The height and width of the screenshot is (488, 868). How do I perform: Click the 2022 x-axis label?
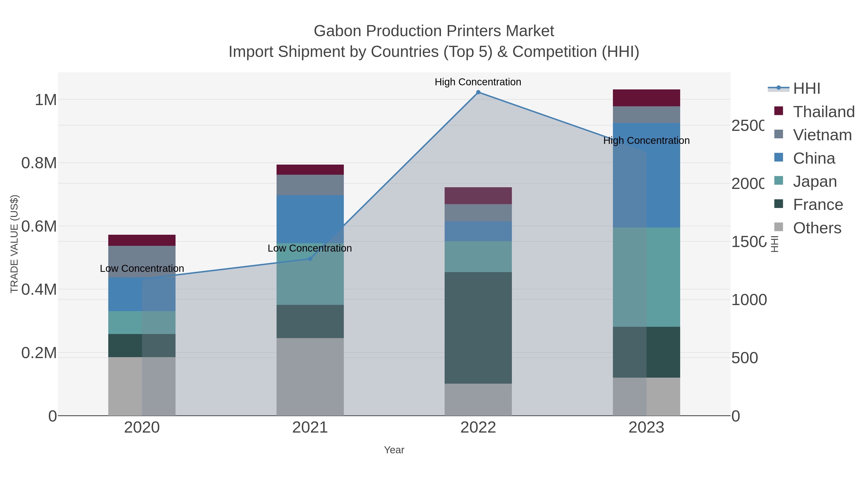478,428
